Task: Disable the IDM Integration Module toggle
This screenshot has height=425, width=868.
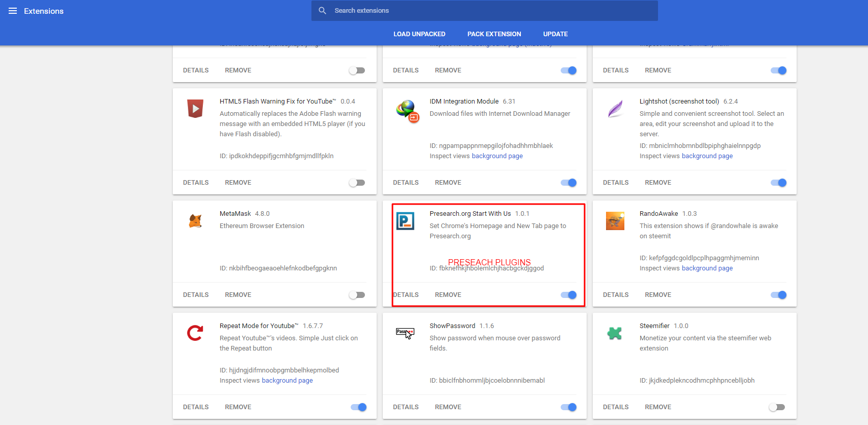Action: tap(569, 183)
